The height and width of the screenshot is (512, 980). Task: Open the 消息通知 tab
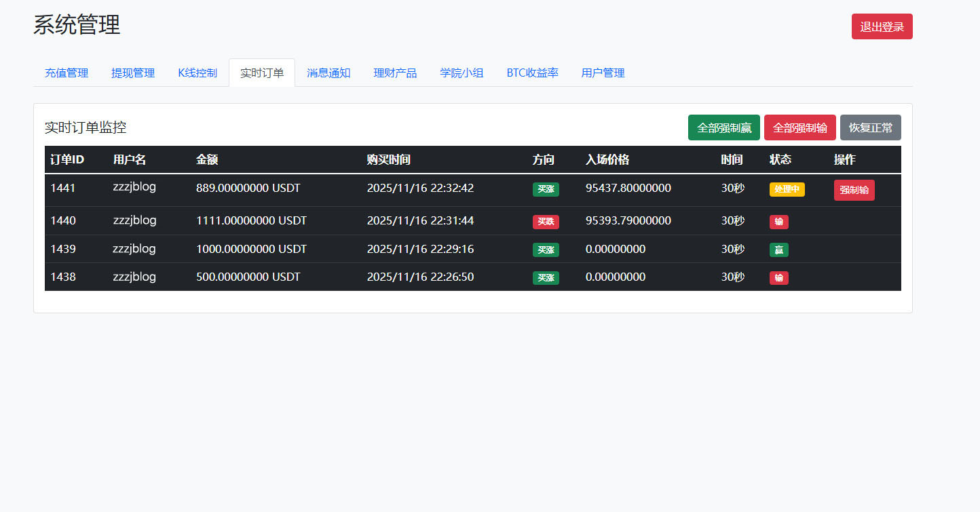click(x=328, y=73)
